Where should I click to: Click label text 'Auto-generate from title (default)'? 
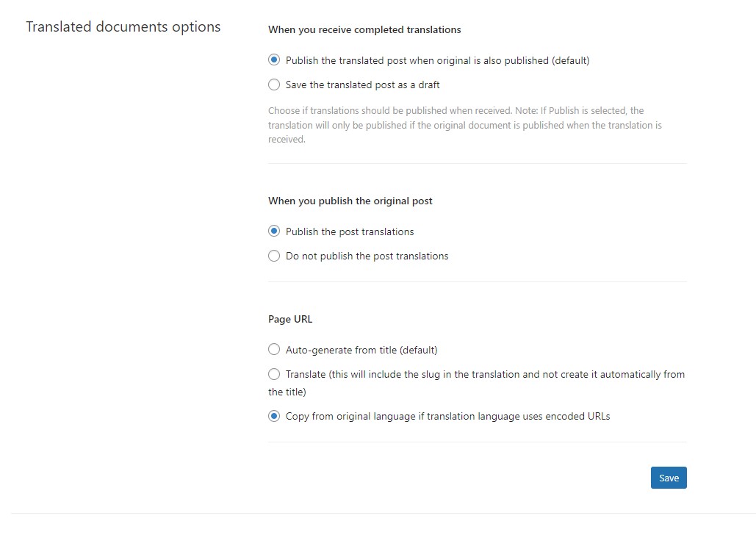pos(361,351)
